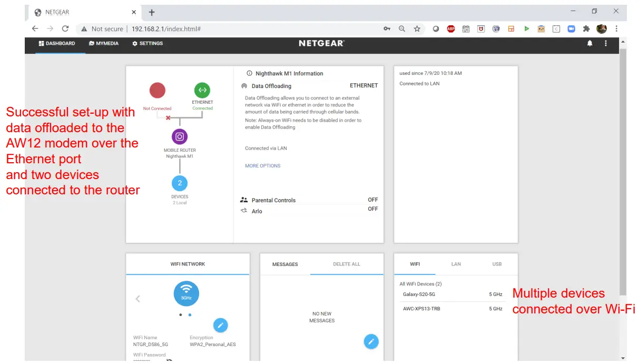
Task: Click the Parental Controls OFF status
Action: point(373,200)
